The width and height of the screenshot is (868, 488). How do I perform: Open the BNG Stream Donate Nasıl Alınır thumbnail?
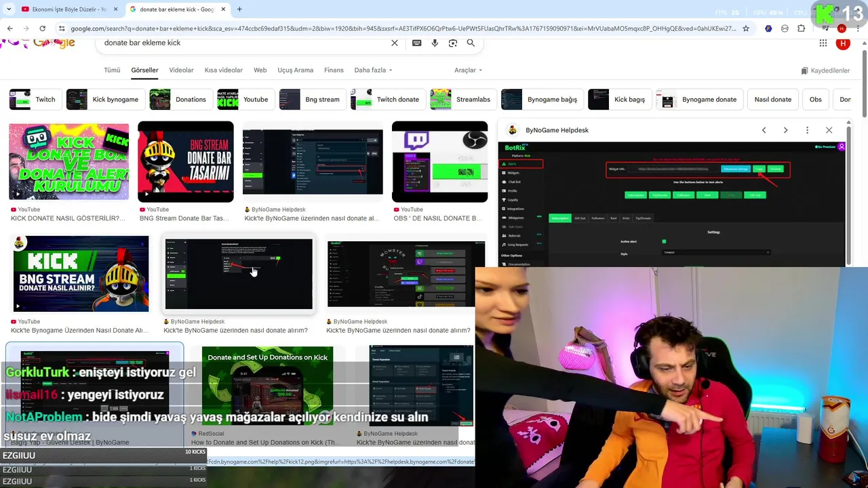coord(81,274)
